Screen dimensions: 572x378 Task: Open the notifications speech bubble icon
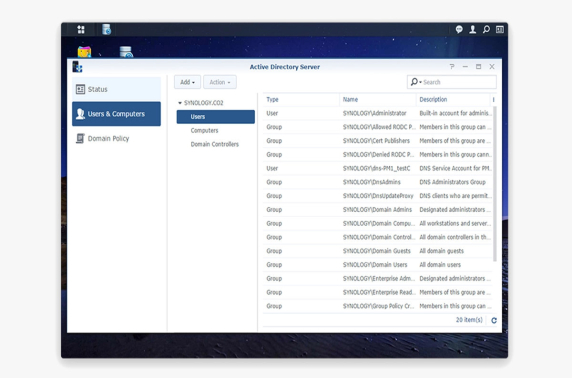459,29
